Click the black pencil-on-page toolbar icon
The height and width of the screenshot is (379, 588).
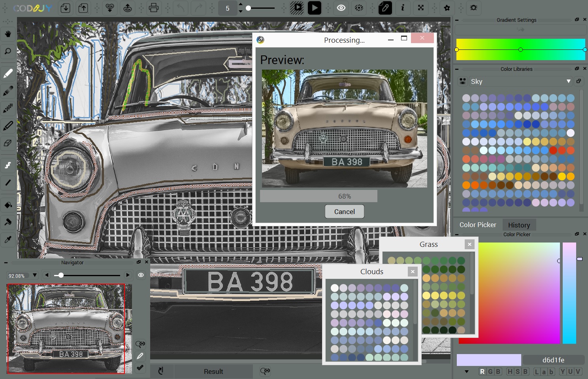pos(385,8)
